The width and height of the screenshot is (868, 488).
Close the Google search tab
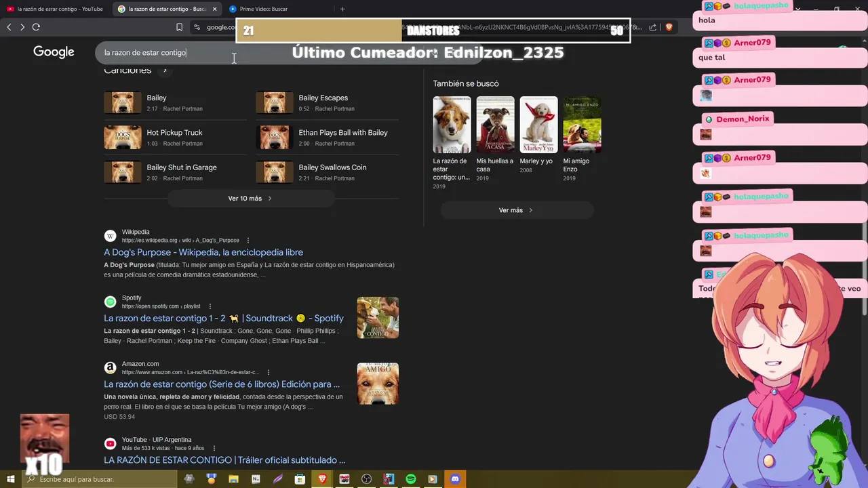pyautogui.click(x=214, y=9)
